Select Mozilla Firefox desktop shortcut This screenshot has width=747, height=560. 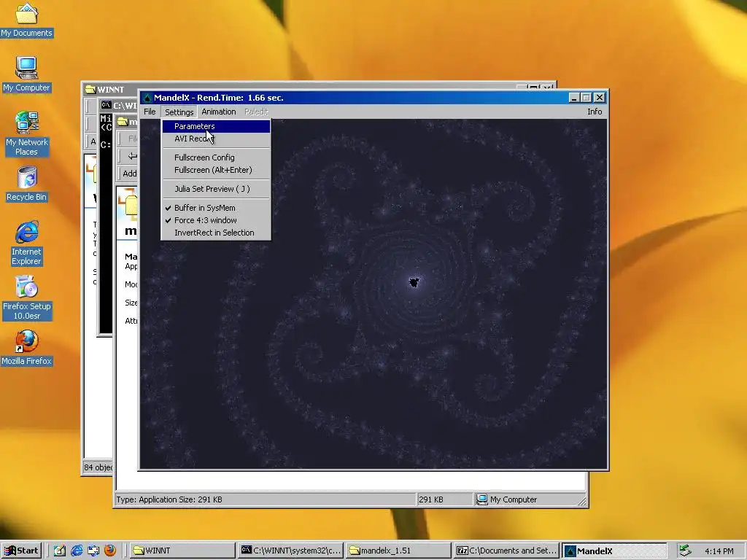27,348
